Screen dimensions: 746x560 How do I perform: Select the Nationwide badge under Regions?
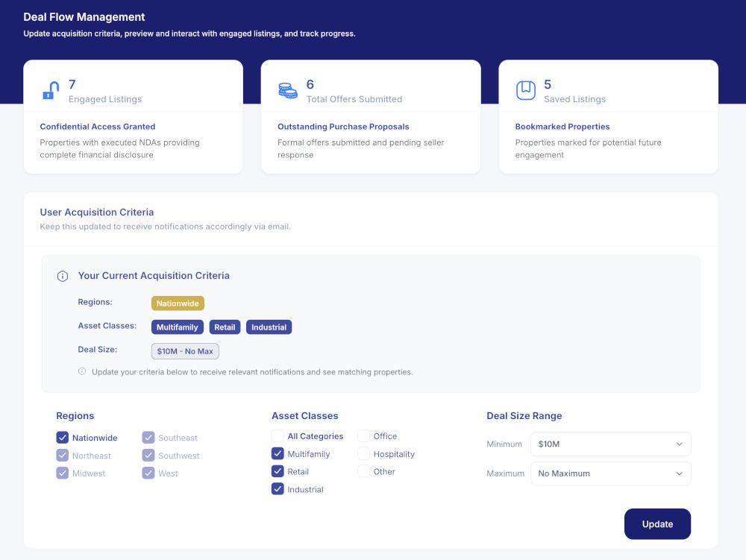click(x=178, y=303)
